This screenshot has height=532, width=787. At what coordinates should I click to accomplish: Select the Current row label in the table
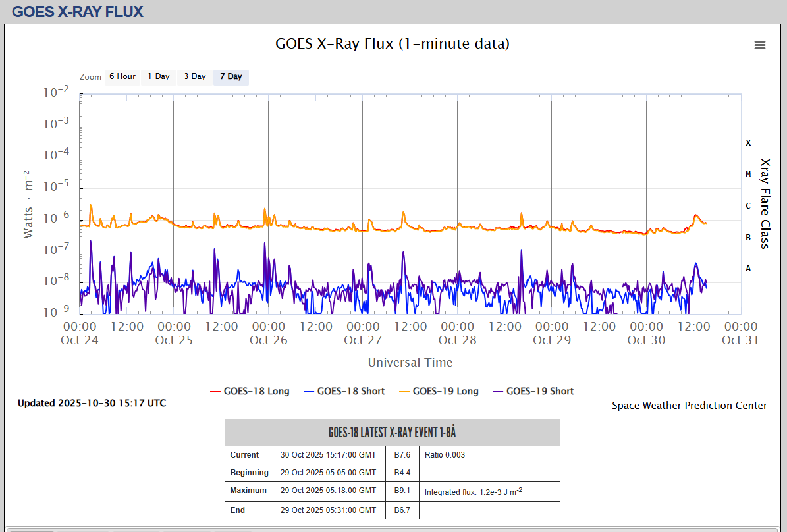244,455
